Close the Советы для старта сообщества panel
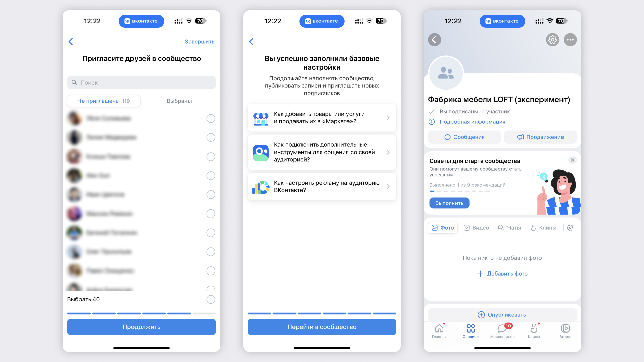644x362 pixels. (x=572, y=160)
